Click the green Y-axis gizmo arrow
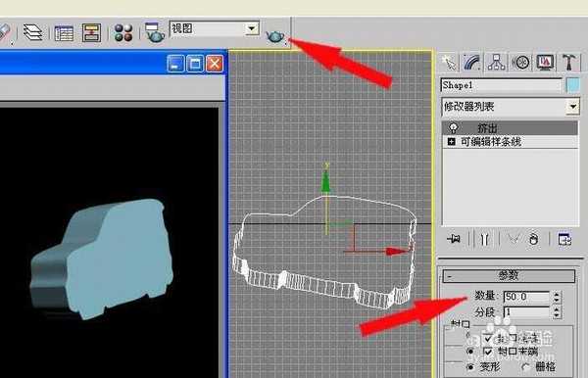Image resolution: width=588 pixels, height=378 pixels. click(326, 180)
